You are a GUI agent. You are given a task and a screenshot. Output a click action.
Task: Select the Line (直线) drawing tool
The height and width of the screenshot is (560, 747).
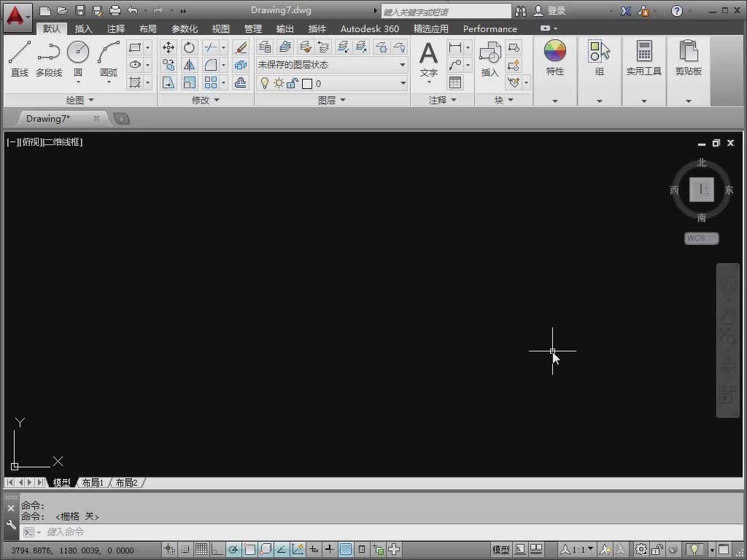pos(20,59)
